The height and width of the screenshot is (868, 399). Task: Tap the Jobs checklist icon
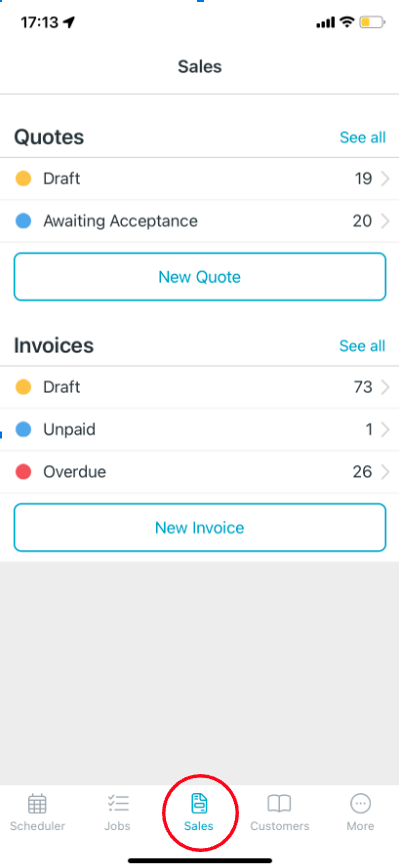click(x=117, y=803)
